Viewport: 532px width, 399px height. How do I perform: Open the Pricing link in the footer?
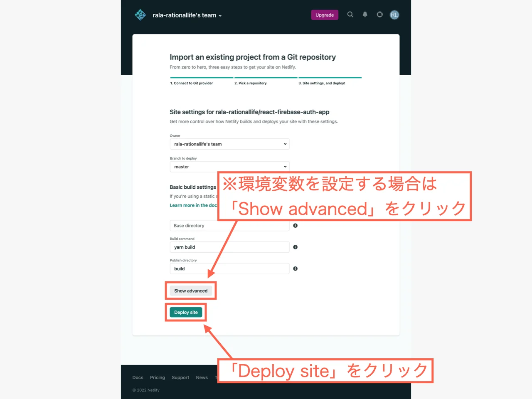coord(158,377)
